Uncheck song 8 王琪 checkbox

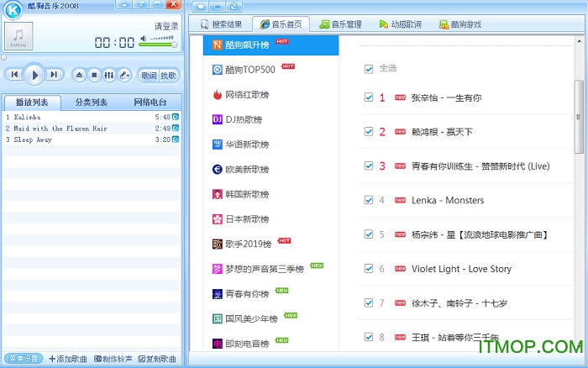point(369,337)
